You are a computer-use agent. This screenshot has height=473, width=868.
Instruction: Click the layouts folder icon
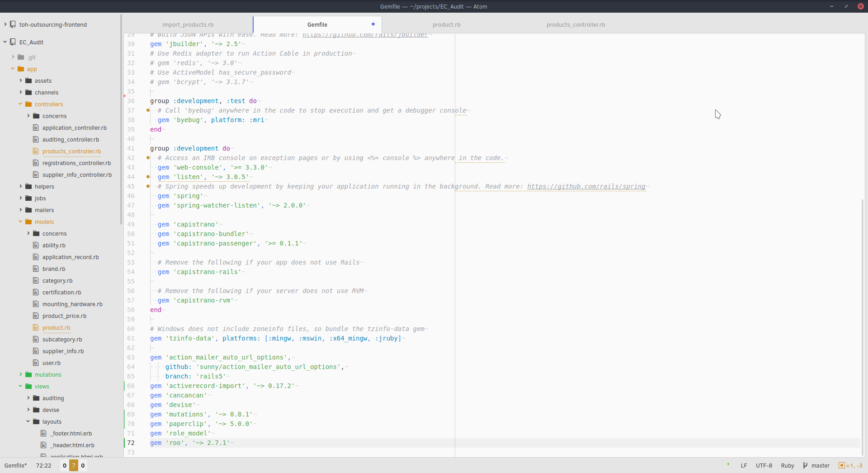click(x=36, y=421)
